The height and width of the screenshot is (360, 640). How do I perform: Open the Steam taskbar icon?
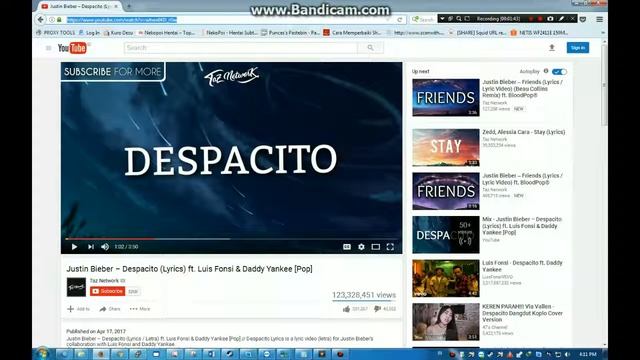(230, 354)
